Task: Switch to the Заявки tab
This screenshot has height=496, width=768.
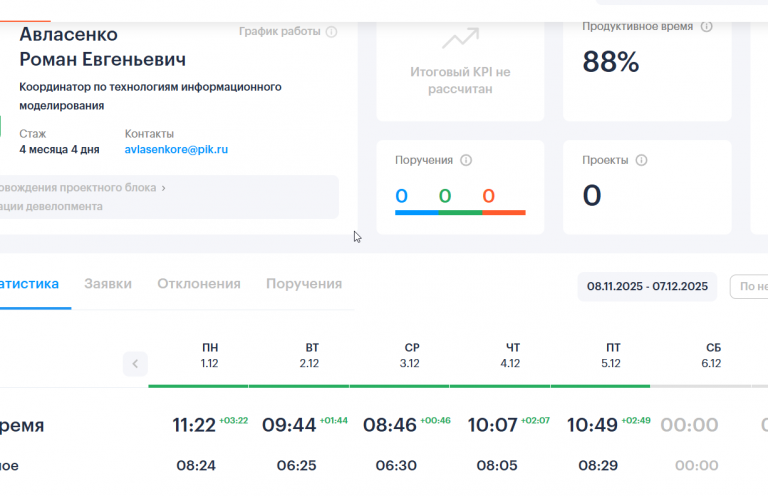Action: point(108,284)
